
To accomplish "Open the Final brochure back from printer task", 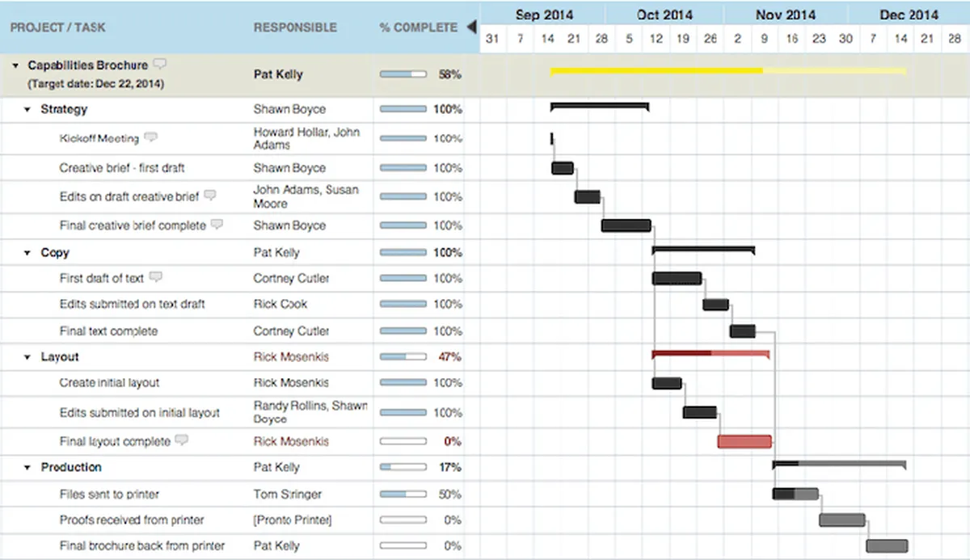I will (142, 546).
